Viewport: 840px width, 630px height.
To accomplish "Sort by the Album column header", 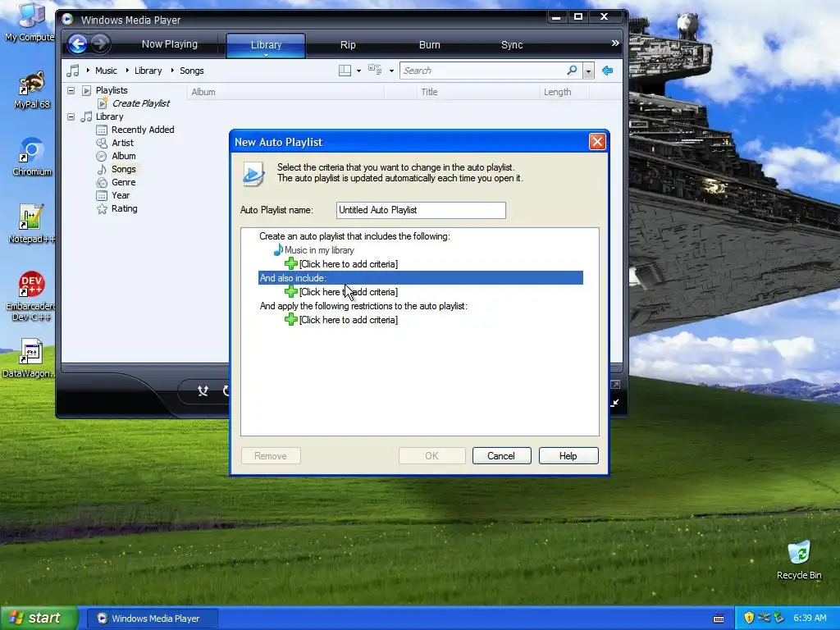I will click(x=285, y=92).
